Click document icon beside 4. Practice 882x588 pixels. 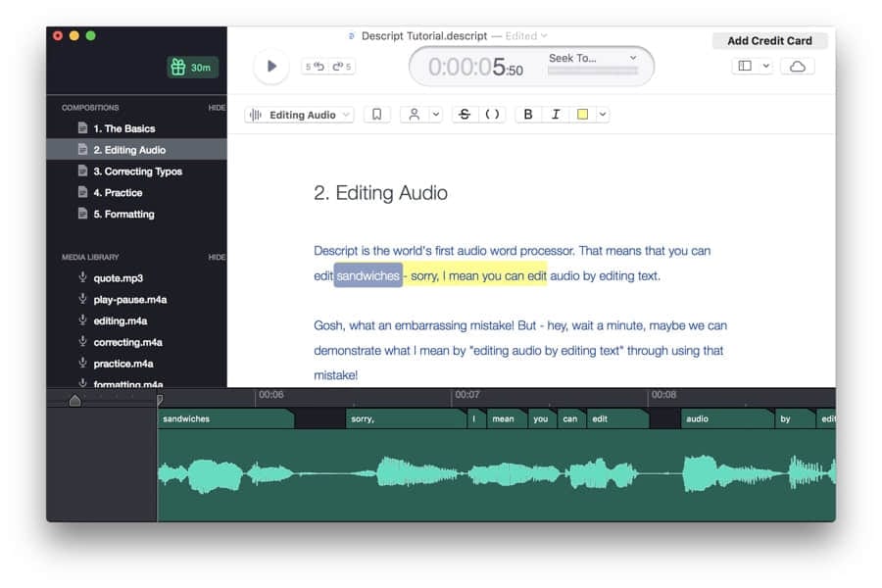[x=82, y=192]
